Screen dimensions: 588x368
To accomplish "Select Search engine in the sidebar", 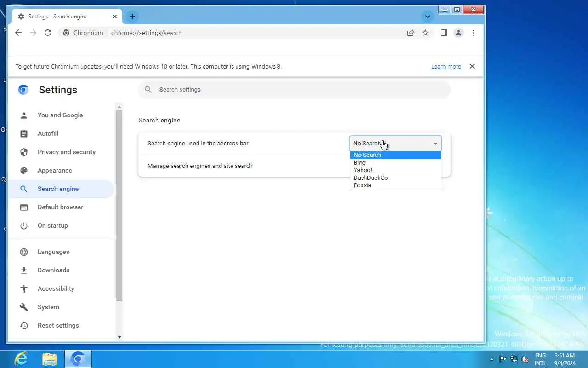I will point(60,189).
